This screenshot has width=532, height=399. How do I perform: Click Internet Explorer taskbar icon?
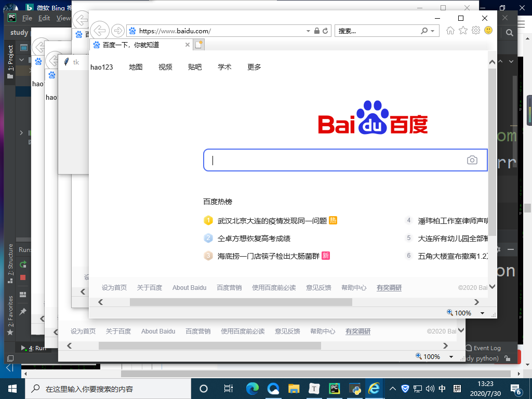tap(374, 389)
